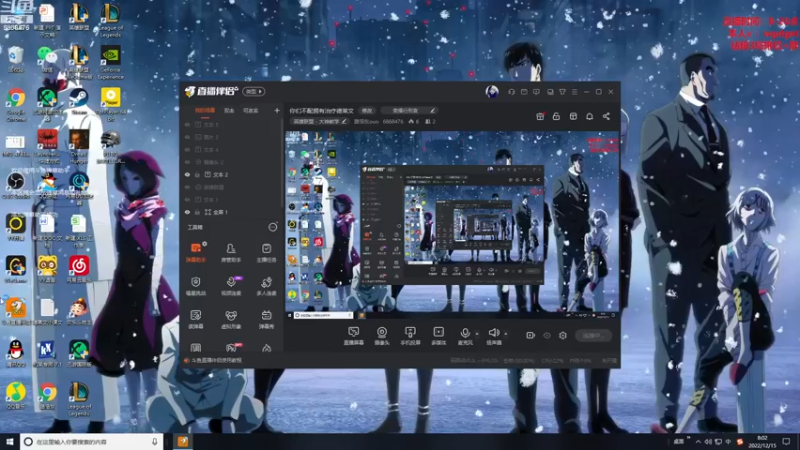Open the 弹幕助手 tool in toolbox
The width and height of the screenshot is (800, 450).
(195, 252)
